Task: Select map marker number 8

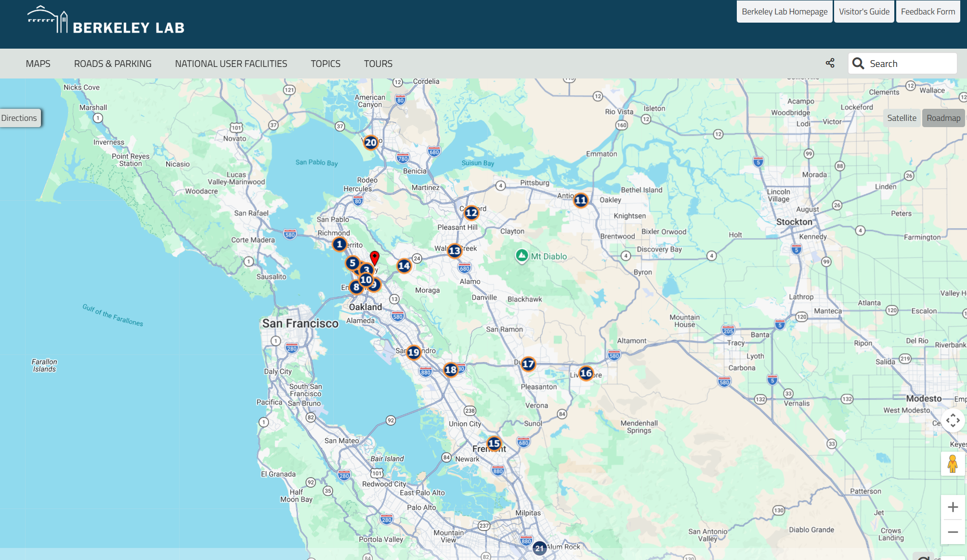Action: point(356,287)
